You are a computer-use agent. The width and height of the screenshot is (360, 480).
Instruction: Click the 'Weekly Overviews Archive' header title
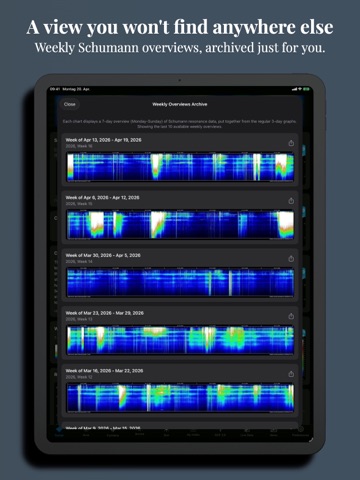point(180,104)
